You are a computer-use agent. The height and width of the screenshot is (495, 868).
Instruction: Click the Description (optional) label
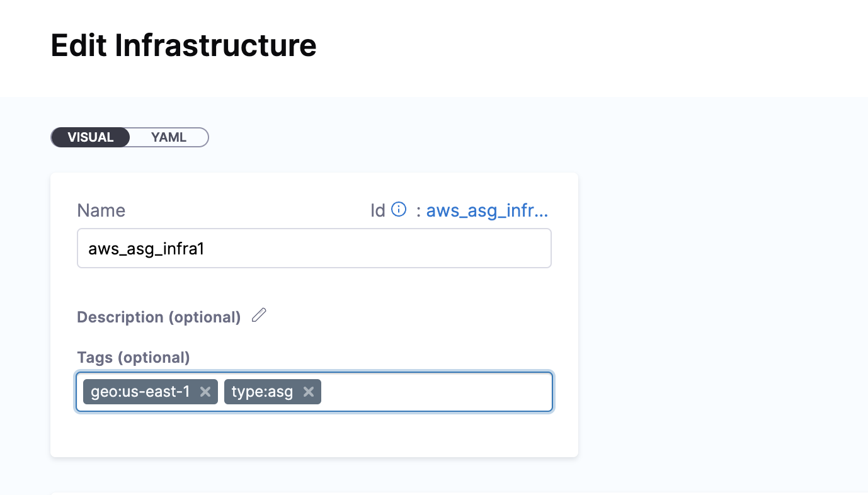(159, 317)
